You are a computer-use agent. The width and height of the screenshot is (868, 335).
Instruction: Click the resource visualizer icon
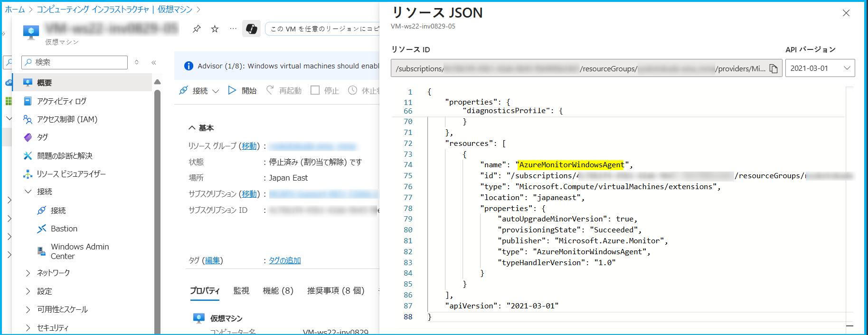(28, 174)
